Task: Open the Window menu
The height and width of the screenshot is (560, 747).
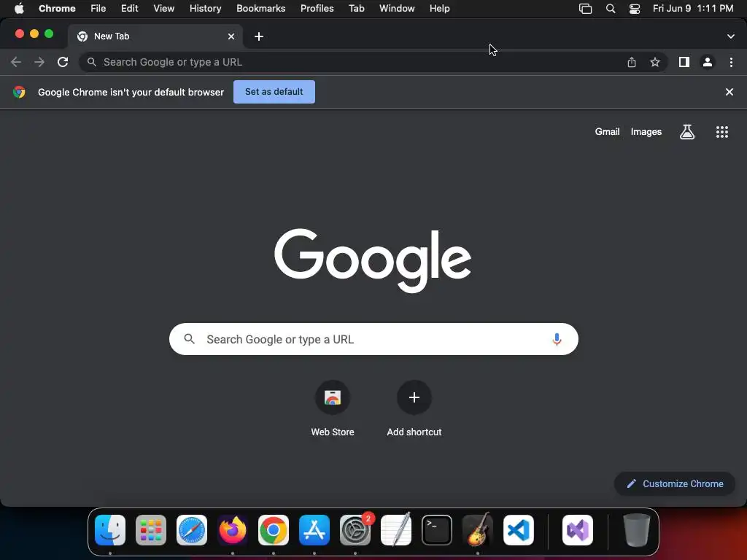Action: (x=397, y=9)
